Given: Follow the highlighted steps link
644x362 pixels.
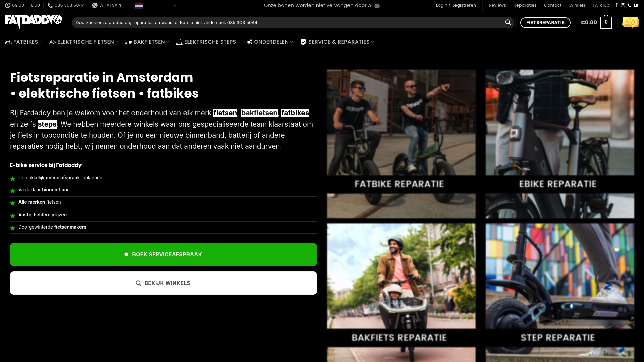Looking at the screenshot, I should [47, 124].
